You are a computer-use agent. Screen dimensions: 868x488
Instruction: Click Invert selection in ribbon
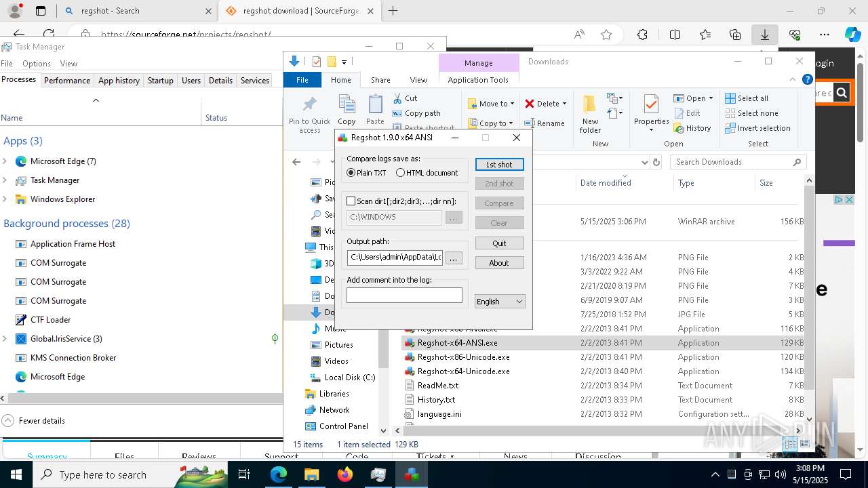tap(757, 128)
